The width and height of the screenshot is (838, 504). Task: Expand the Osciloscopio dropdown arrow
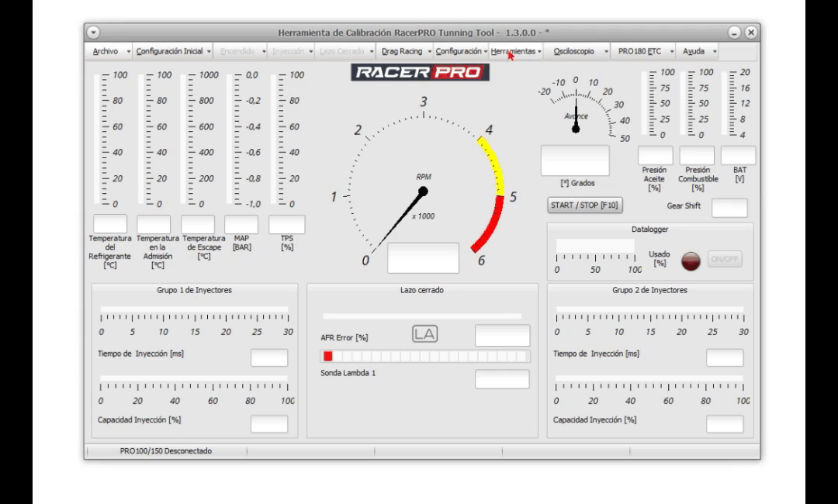[606, 52]
